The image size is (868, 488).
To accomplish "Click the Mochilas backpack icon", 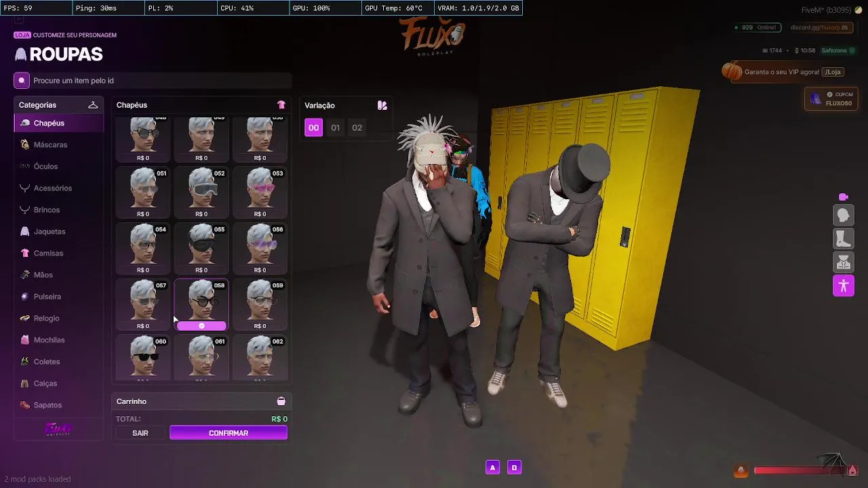I will click(25, 340).
